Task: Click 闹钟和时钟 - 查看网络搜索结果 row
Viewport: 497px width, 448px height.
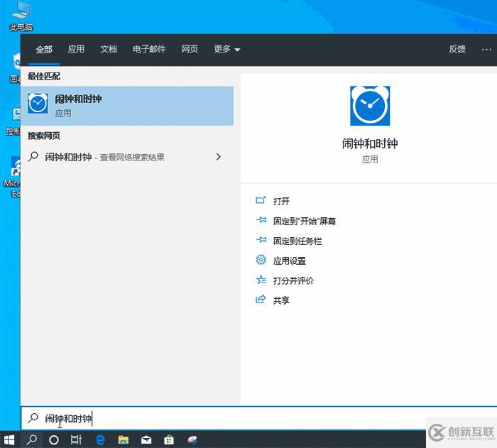Action: [x=127, y=157]
